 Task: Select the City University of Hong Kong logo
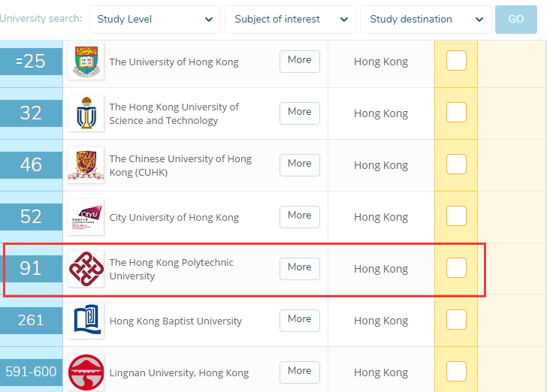(86, 216)
